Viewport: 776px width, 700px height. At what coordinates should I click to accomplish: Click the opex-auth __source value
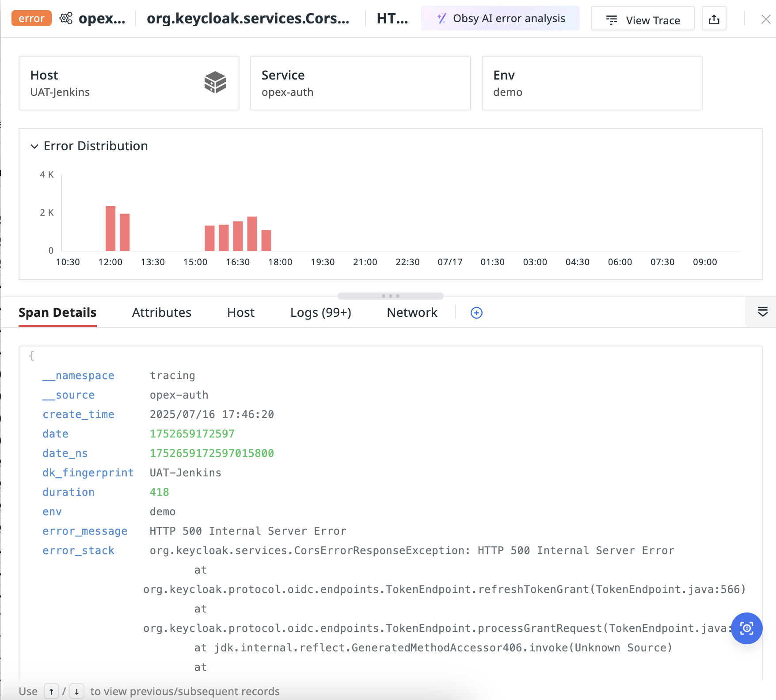[179, 395]
